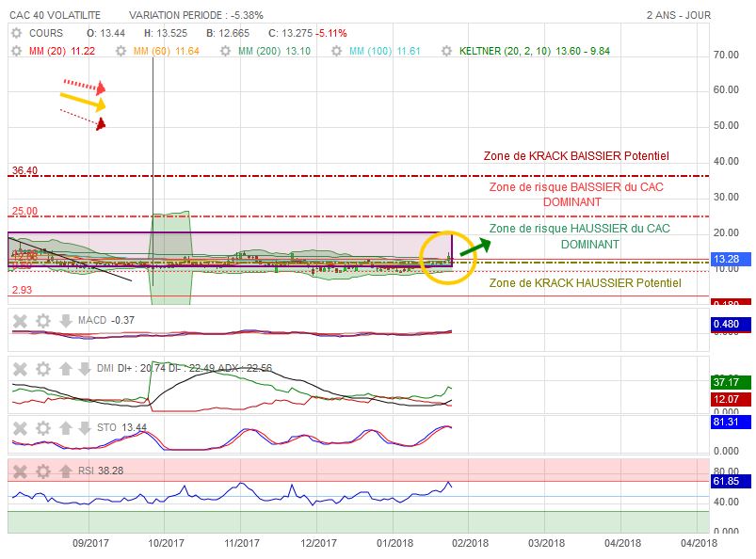The height and width of the screenshot is (559, 756).
Task: Click the MACD -0.37 label
Action: click(x=106, y=321)
